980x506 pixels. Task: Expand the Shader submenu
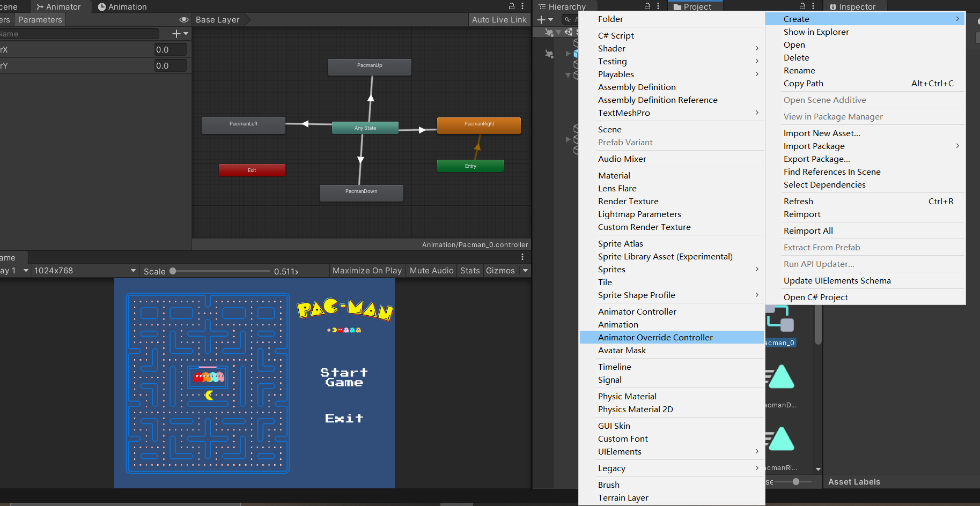pyautogui.click(x=672, y=48)
